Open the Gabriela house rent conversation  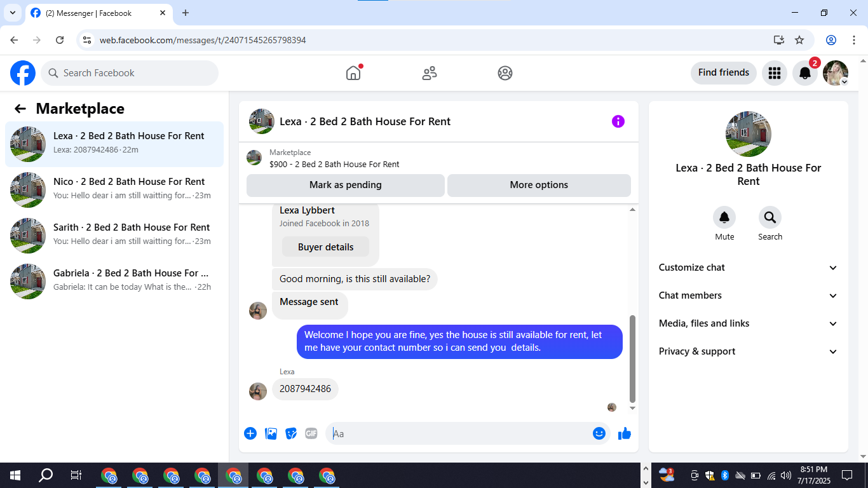tap(114, 281)
